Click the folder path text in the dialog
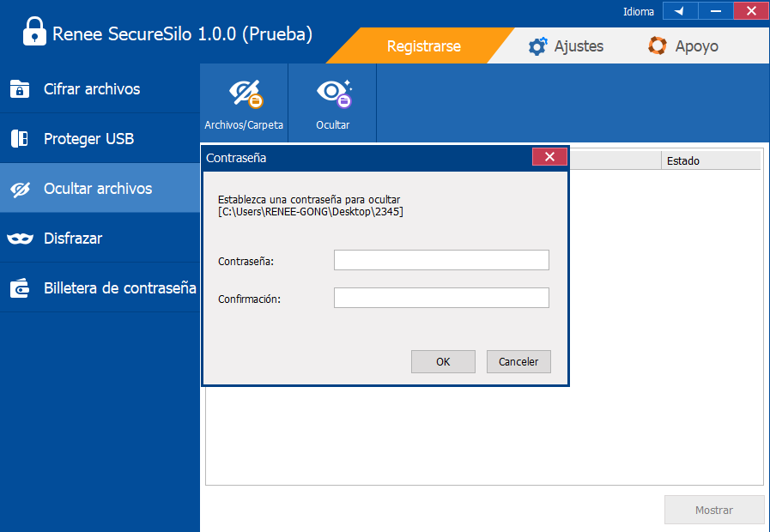770x532 pixels. 311,212
